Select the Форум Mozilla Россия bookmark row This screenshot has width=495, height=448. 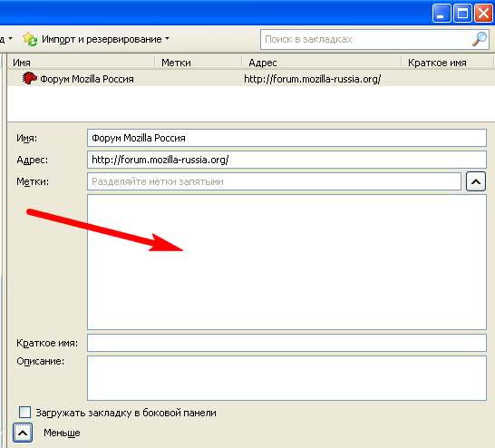pyautogui.click(x=251, y=79)
